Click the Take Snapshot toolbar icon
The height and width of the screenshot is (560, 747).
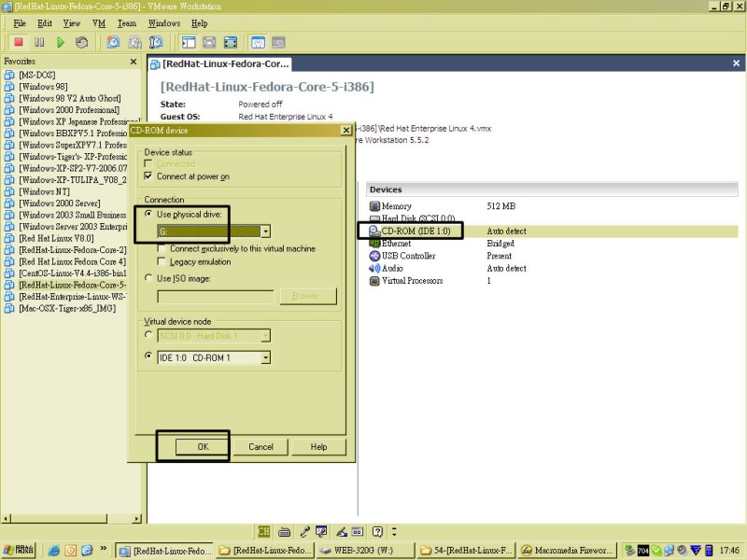coord(113,42)
